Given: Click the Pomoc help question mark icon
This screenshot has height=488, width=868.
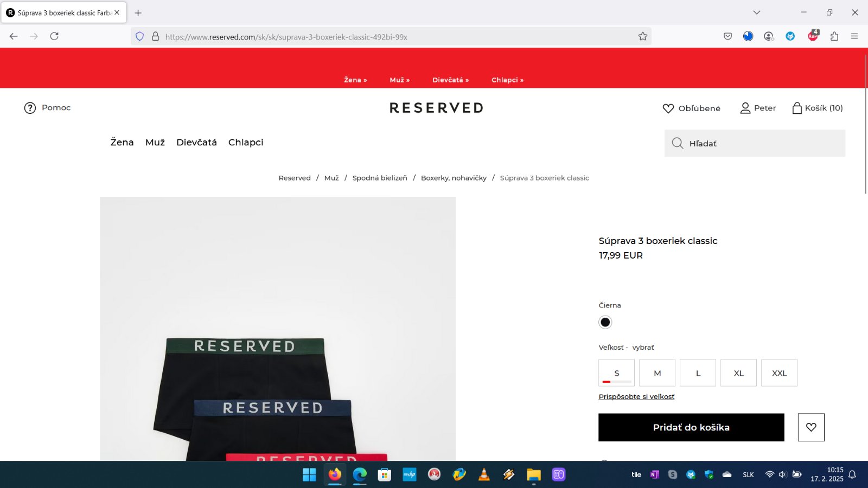Looking at the screenshot, I should pyautogui.click(x=30, y=108).
